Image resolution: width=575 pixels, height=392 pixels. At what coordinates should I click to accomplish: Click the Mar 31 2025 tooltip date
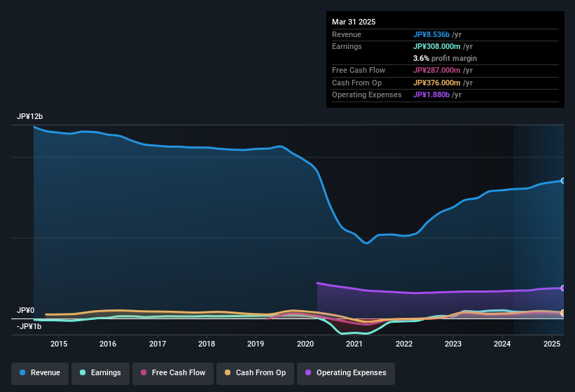click(354, 22)
